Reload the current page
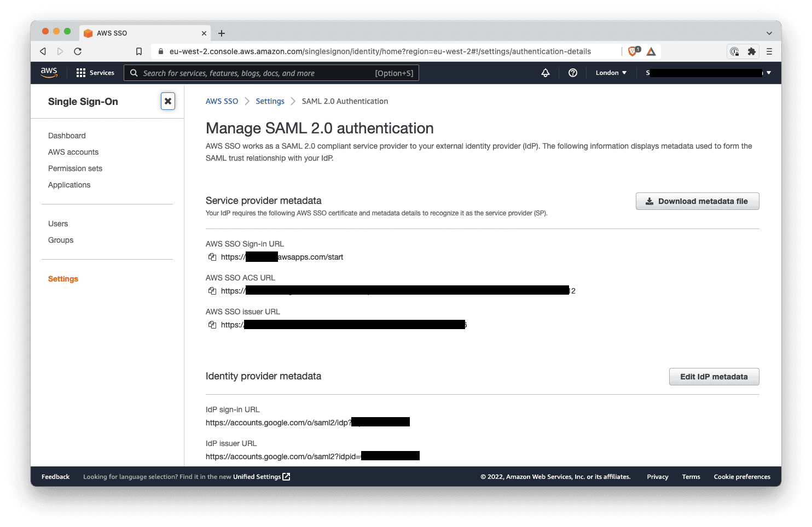 (x=78, y=51)
